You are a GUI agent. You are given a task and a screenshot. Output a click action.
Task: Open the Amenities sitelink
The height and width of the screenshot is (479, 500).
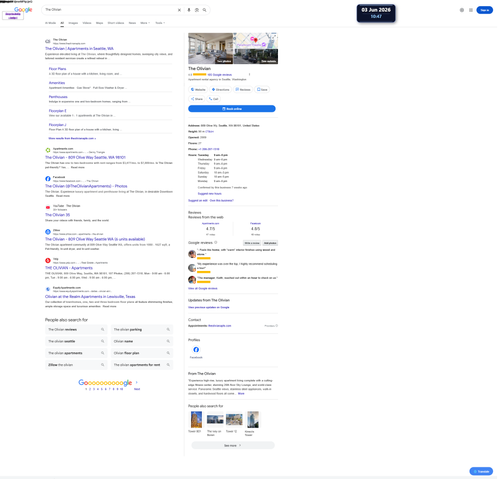57,83
